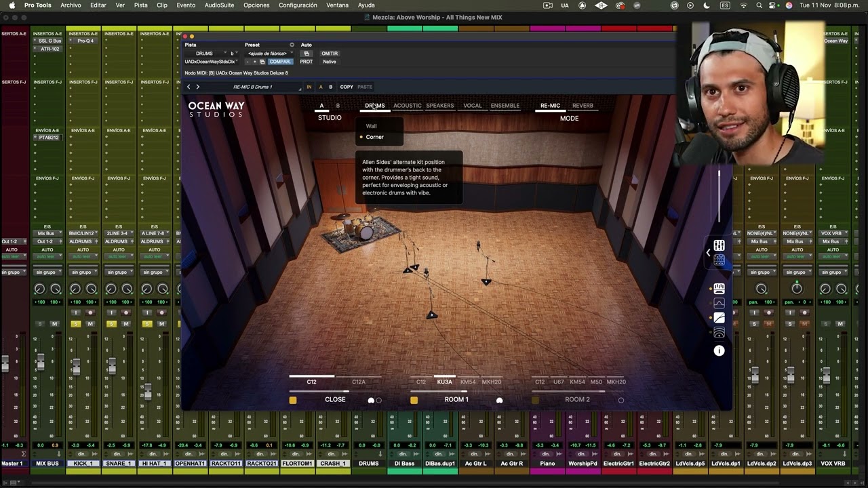Open the Ventana menu
Image resolution: width=868 pixels, height=488 pixels.
pyautogui.click(x=337, y=5)
